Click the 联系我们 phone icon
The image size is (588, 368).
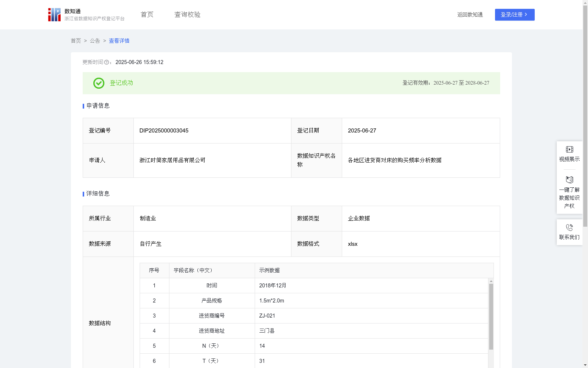pyautogui.click(x=569, y=227)
